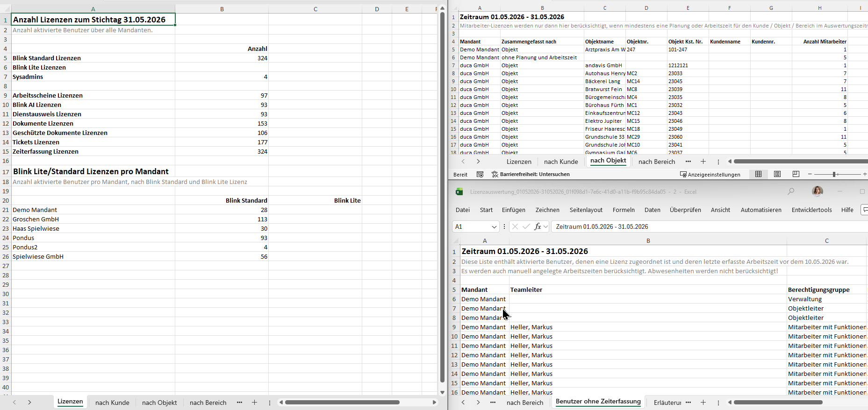The height and width of the screenshot is (410, 868).
Task: Click Barrierefreiheit: Untersuchen accessibility checker
Action: click(x=531, y=174)
